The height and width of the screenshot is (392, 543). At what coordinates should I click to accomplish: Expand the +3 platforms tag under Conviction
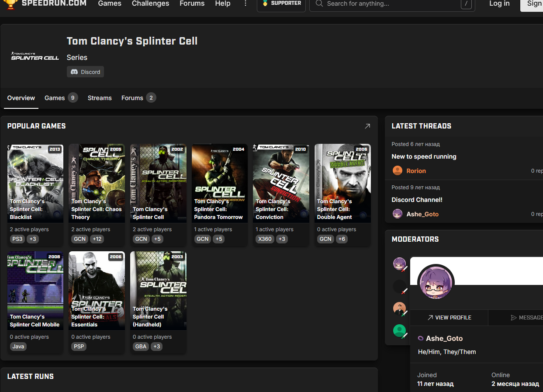(x=282, y=239)
